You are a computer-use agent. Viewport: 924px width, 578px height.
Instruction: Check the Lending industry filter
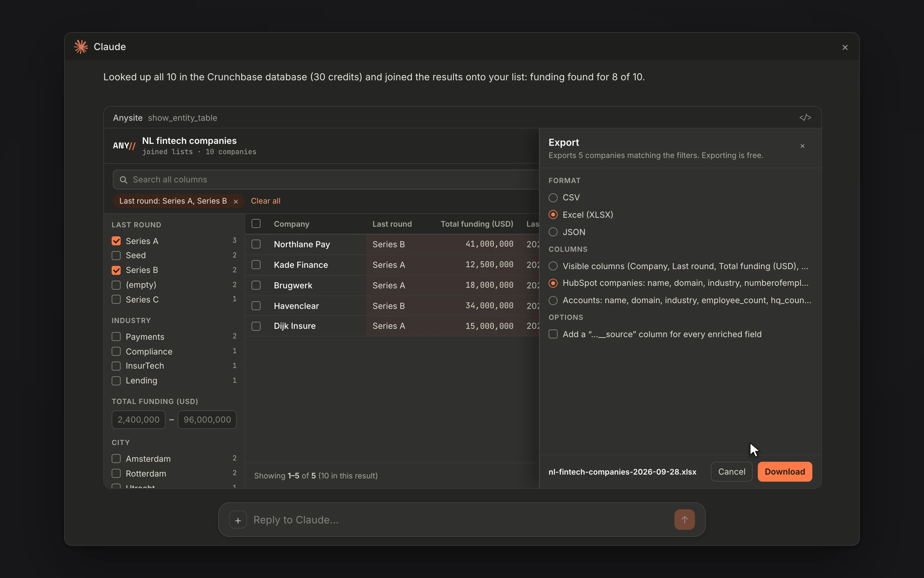click(116, 381)
